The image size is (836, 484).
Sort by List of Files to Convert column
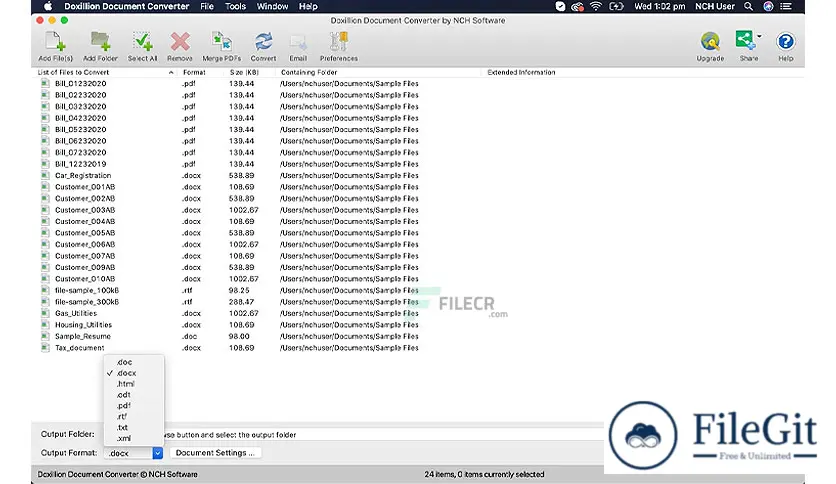coord(105,72)
